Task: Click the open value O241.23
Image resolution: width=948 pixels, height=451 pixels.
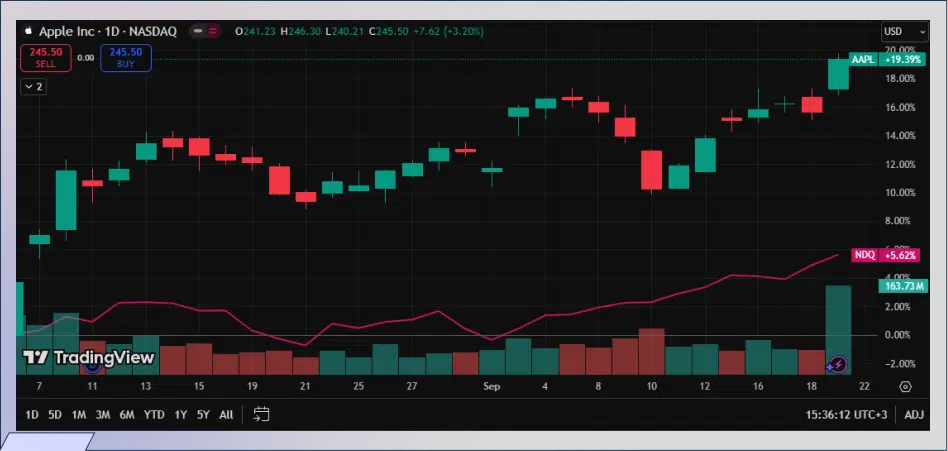Action: pos(256,31)
